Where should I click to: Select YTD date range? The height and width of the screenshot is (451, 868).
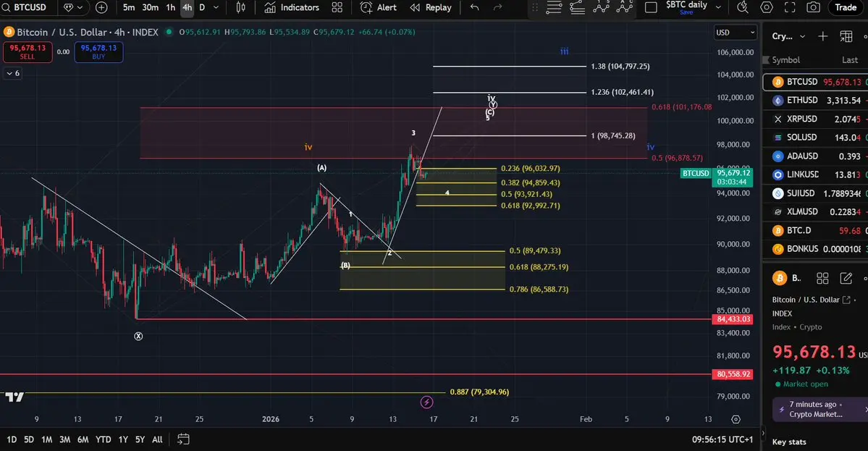(x=103, y=439)
